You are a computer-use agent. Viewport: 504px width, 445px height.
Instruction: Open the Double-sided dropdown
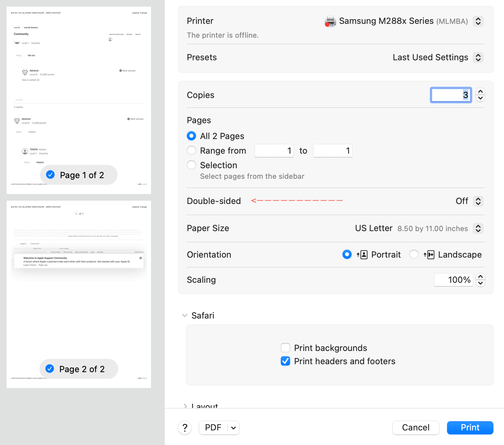tap(478, 201)
